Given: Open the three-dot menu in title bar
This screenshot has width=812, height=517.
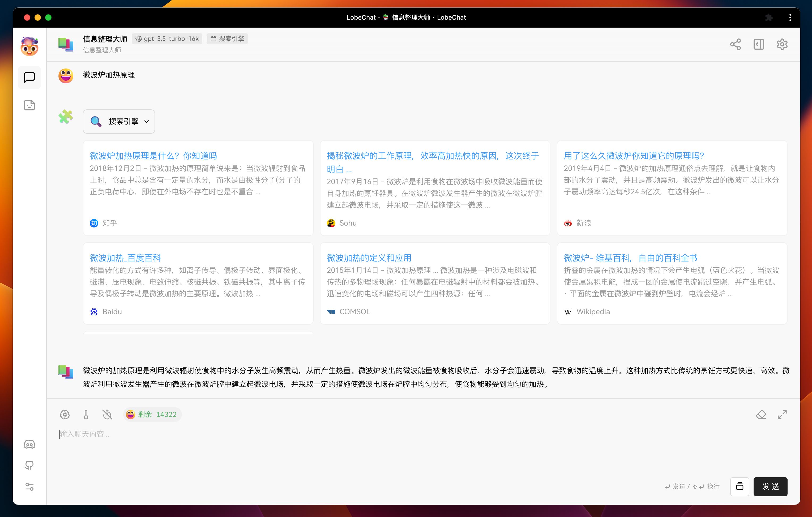Looking at the screenshot, I should click(x=790, y=17).
